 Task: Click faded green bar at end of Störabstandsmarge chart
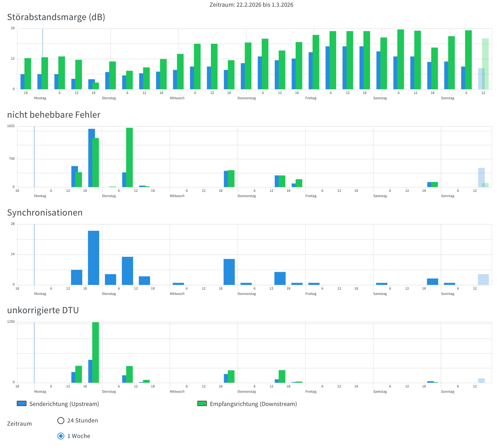485,63
